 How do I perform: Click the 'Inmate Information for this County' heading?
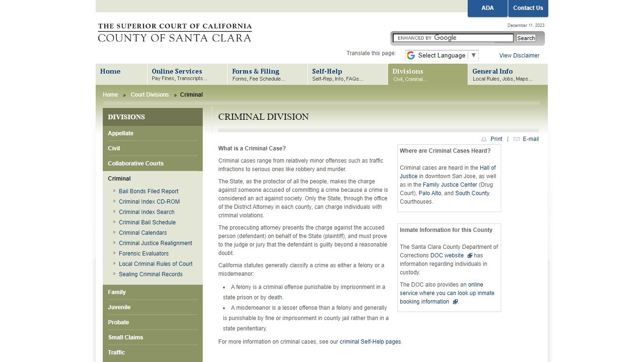pos(446,230)
